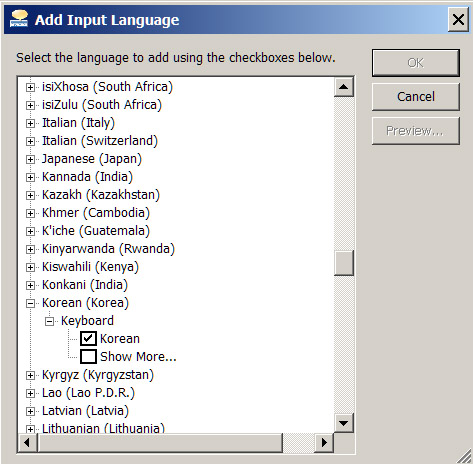This screenshot has width=473, height=464.
Task: Uncheck the Korean keyboard checkbox
Action: pos(88,339)
